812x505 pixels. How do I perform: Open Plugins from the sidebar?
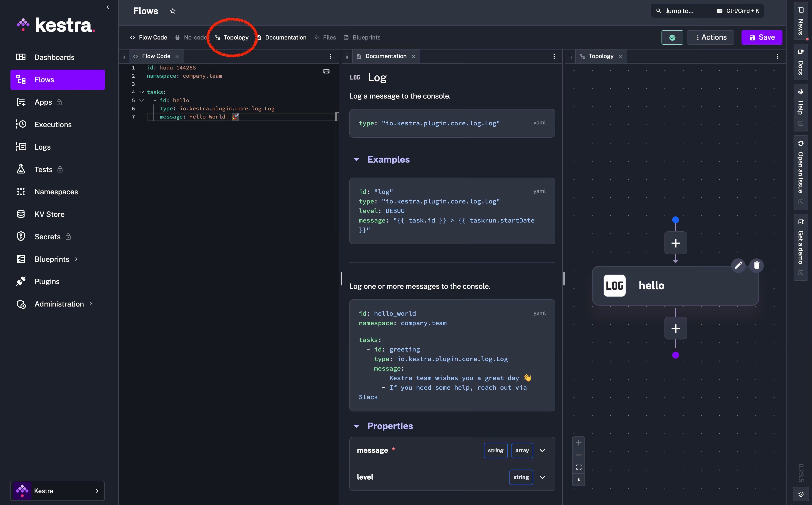point(47,282)
